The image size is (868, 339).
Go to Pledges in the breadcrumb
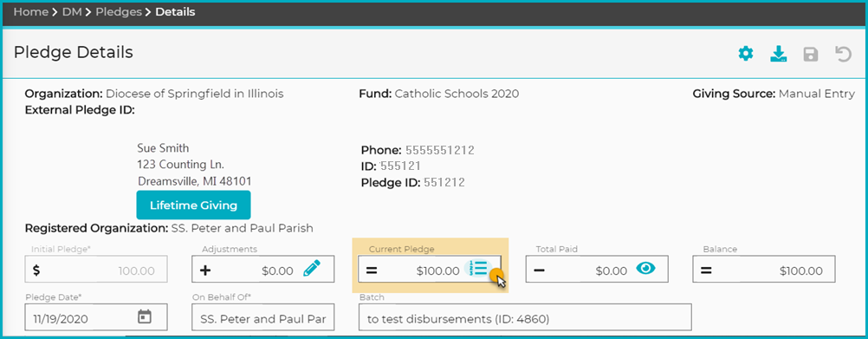[119, 11]
